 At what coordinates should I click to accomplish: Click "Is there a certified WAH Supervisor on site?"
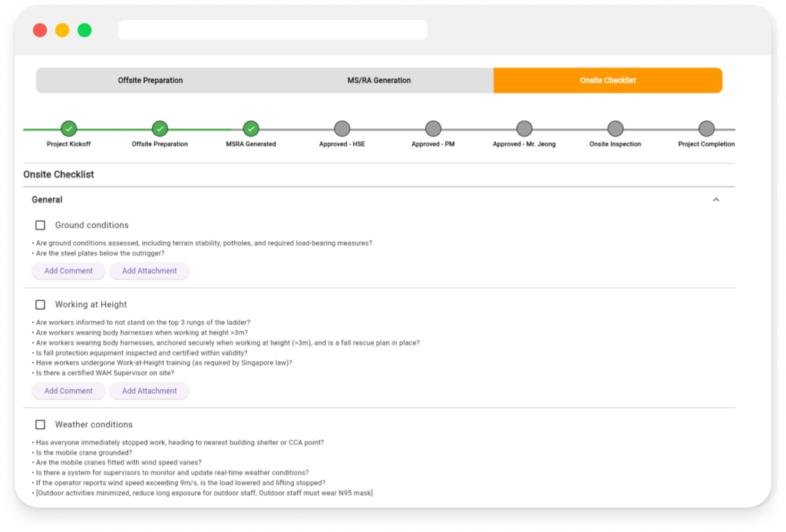pyautogui.click(x=104, y=373)
